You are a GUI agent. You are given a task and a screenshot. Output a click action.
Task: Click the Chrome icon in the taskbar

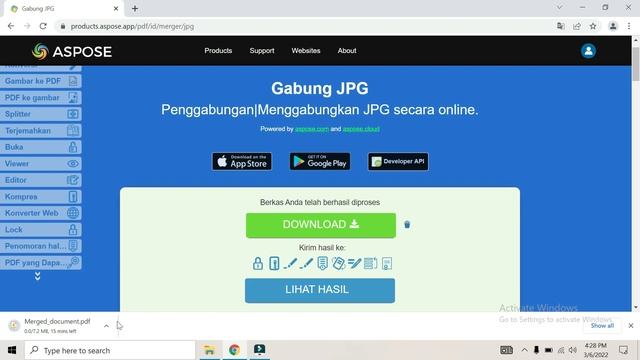click(x=234, y=350)
